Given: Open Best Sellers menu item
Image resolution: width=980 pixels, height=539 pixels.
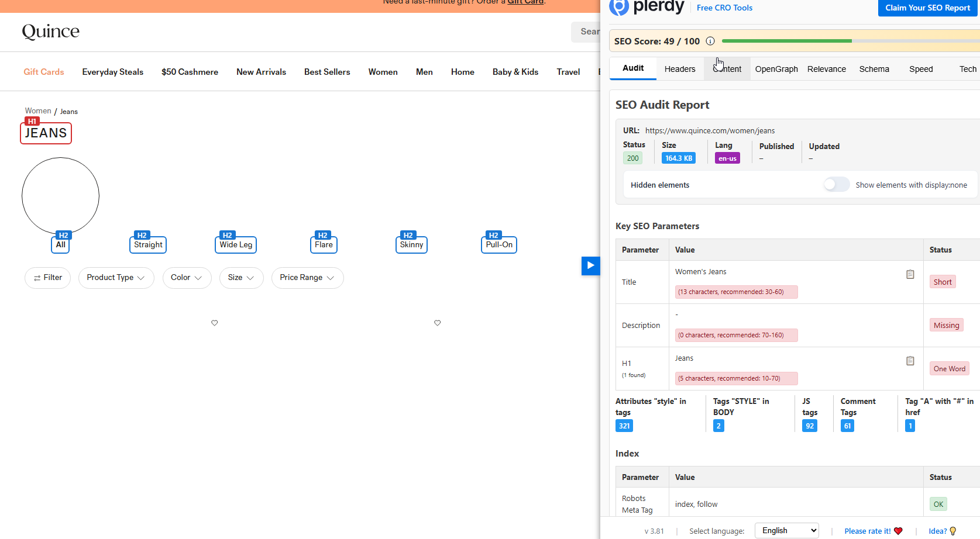Looking at the screenshot, I should pos(327,72).
